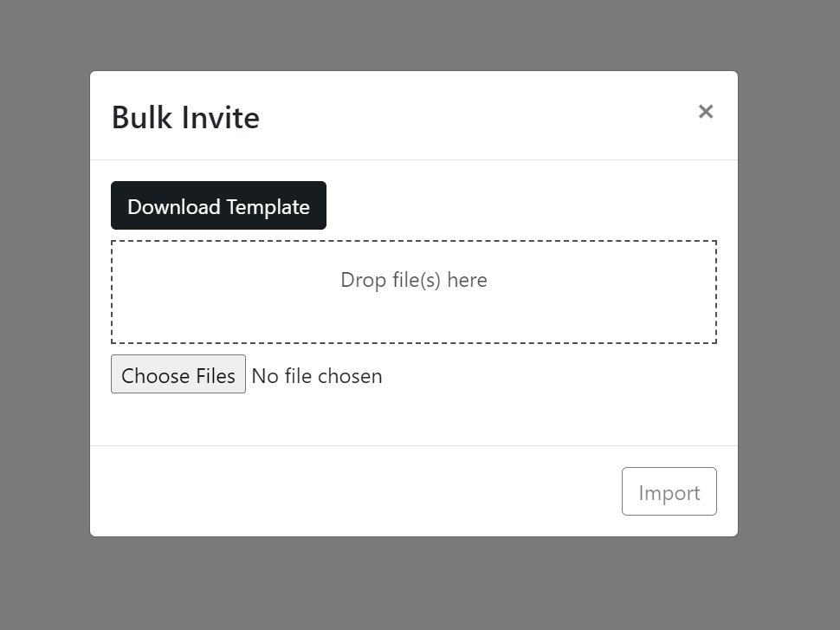Viewport: 840px width, 630px height.
Task: Click the Import button
Action: coord(669,491)
